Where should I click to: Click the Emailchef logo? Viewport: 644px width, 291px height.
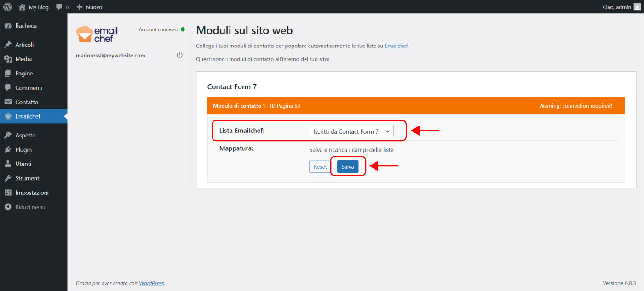pos(97,34)
